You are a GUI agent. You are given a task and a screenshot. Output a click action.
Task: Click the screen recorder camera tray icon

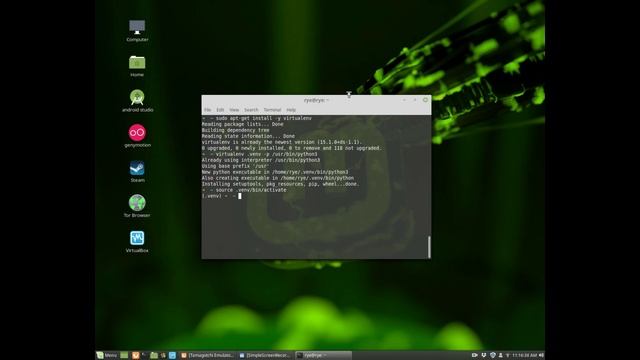point(475,355)
